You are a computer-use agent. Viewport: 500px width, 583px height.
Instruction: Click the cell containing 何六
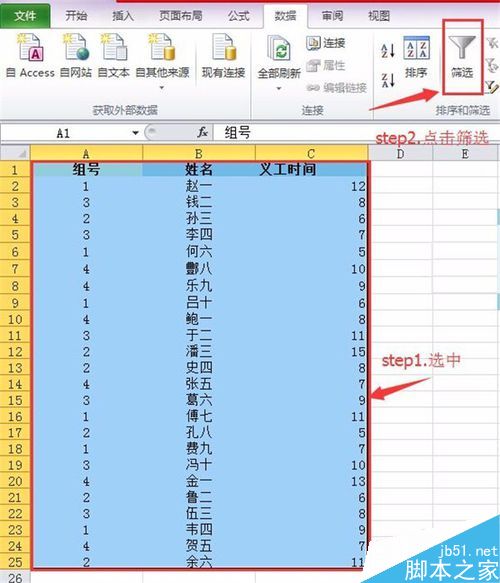199,252
